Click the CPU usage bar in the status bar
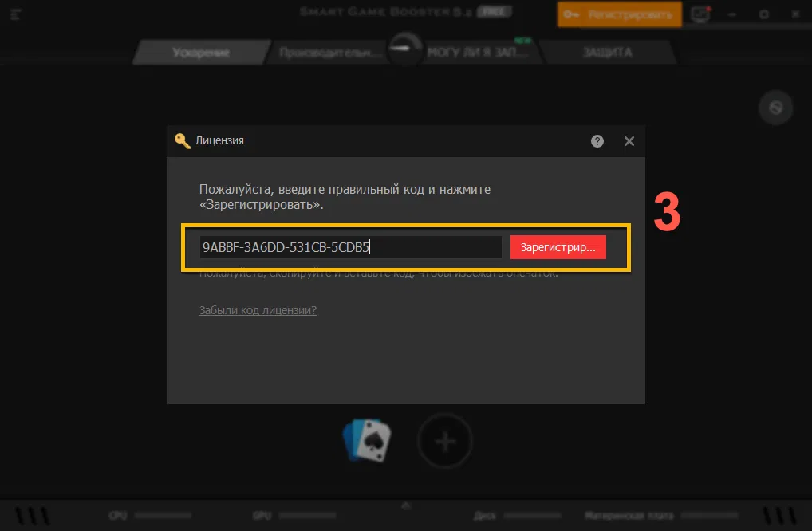 pyautogui.click(x=164, y=516)
